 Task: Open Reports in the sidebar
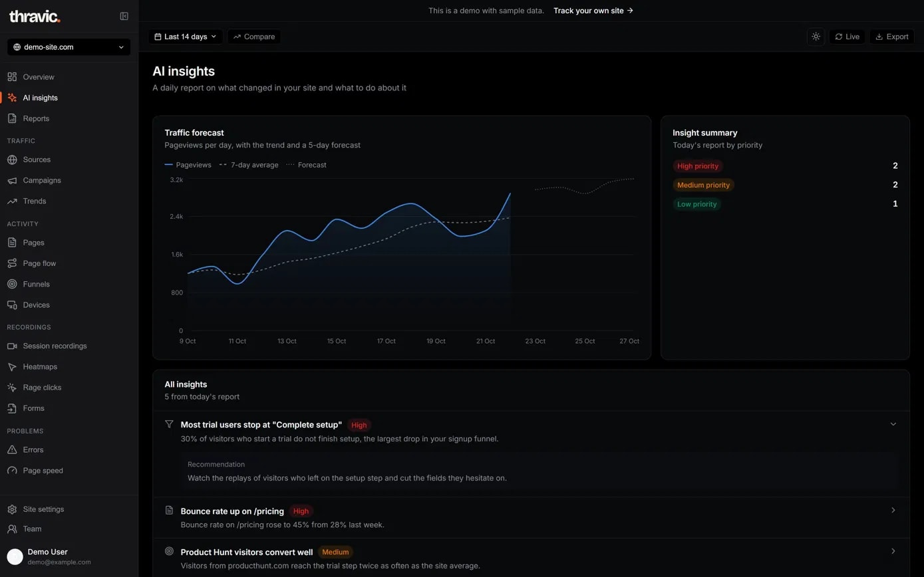click(x=69, y=118)
